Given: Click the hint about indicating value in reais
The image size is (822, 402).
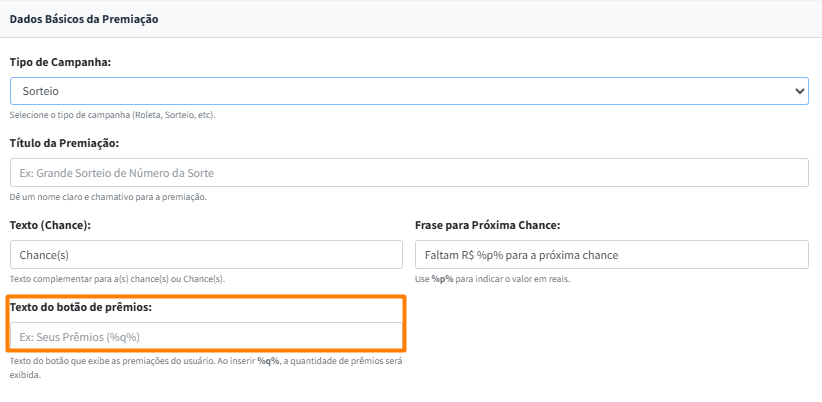Looking at the screenshot, I should pyautogui.click(x=492, y=279).
